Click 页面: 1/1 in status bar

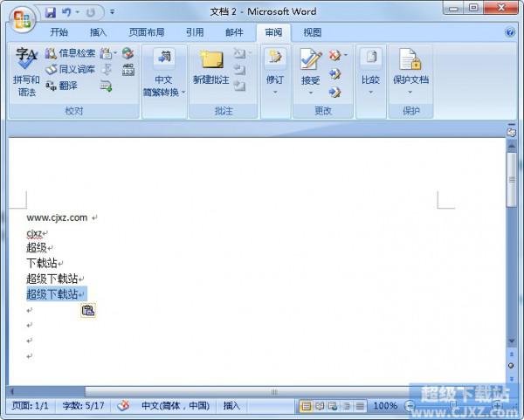30,406
